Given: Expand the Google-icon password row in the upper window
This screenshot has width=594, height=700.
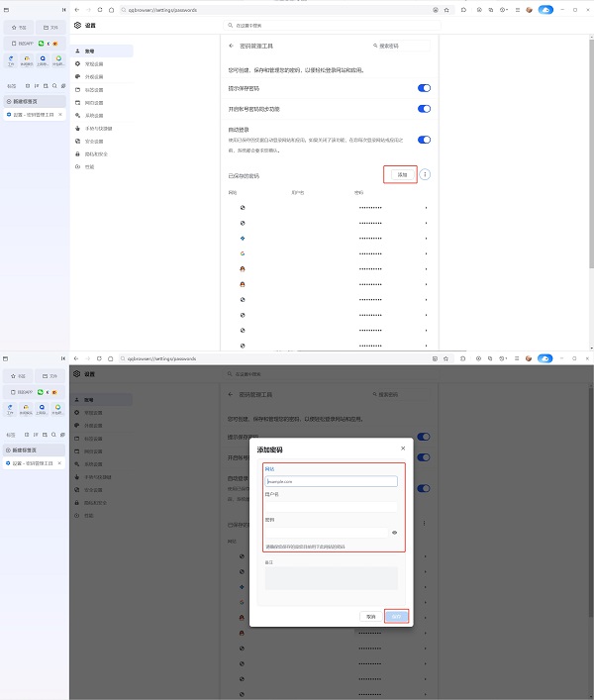Looking at the screenshot, I should tap(427, 254).
